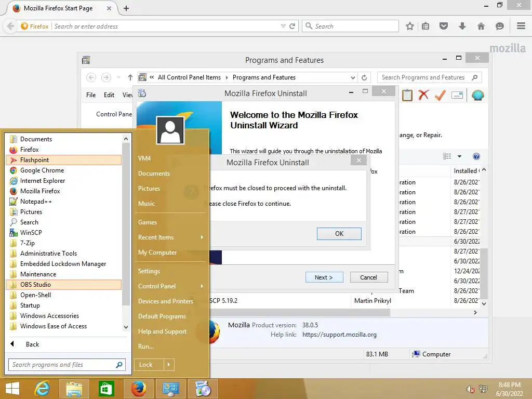This screenshot has height=399, width=532.
Task: Select Flashpoint in start menu programs
Action: pos(64,160)
